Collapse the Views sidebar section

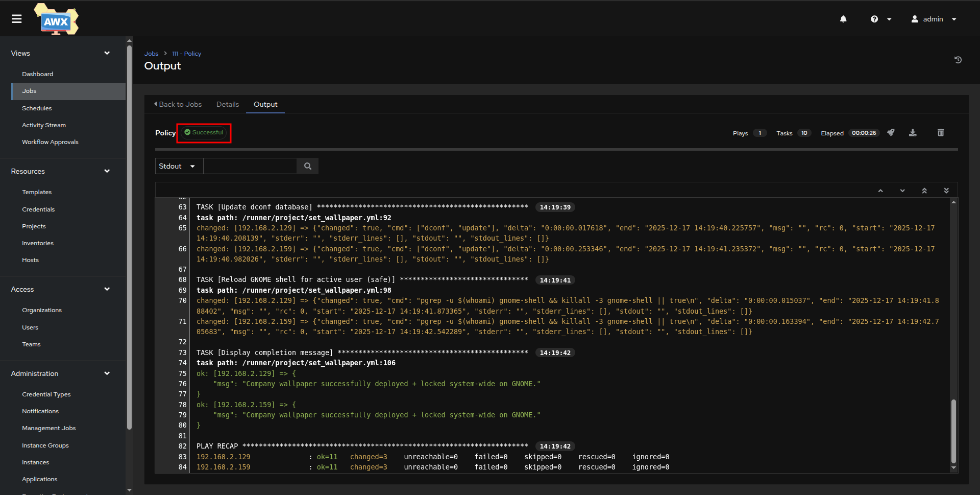[x=107, y=53]
